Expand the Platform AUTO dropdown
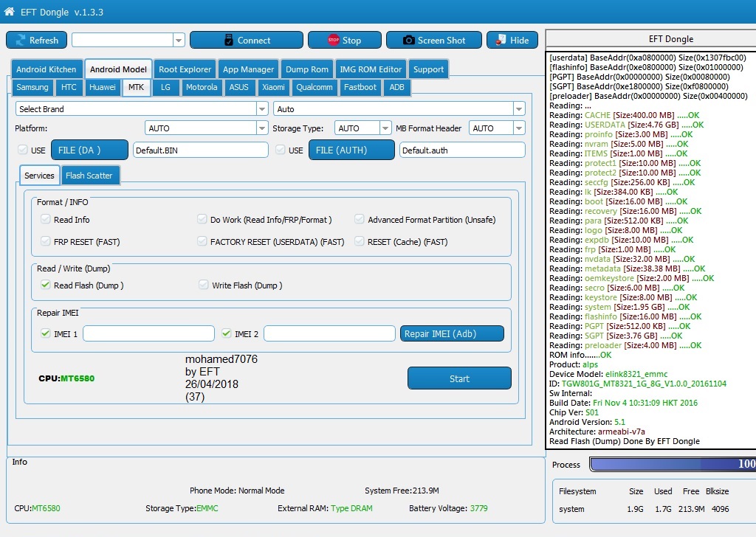This screenshot has width=756, height=537. click(262, 128)
